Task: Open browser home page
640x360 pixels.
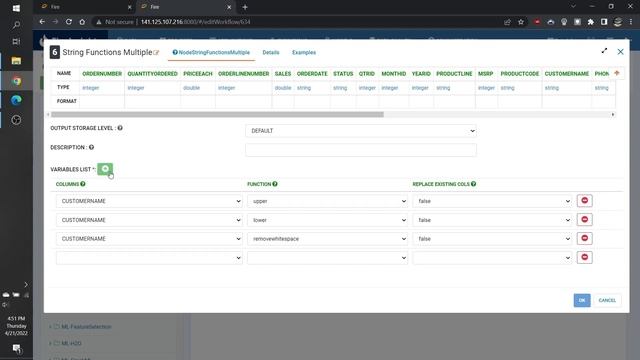Action: click(82, 22)
